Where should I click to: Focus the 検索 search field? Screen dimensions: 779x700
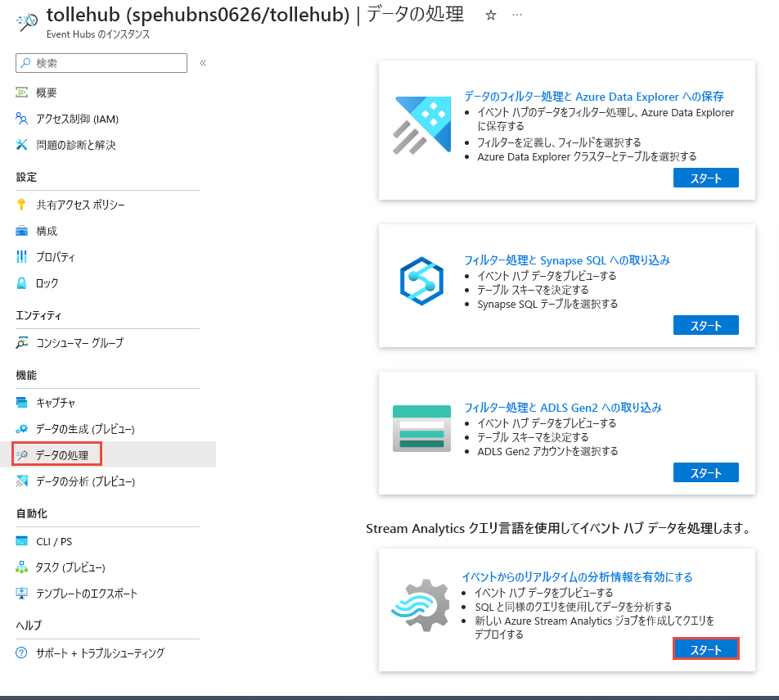(101, 63)
